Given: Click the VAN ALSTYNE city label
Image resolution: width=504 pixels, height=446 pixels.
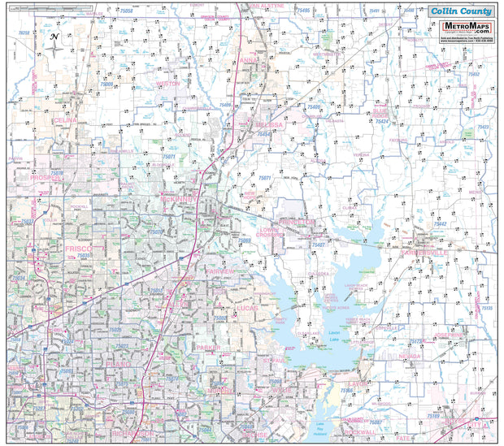Looking at the screenshot, I should coord(267,6).
